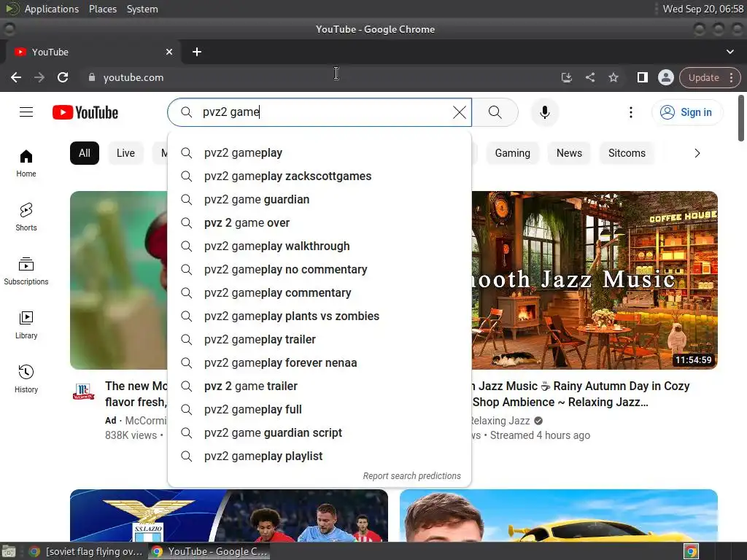The width and height of the screenshot is (747, 560).
Task: Toggle Chrome's side panel
Action: tap(642, 77)
